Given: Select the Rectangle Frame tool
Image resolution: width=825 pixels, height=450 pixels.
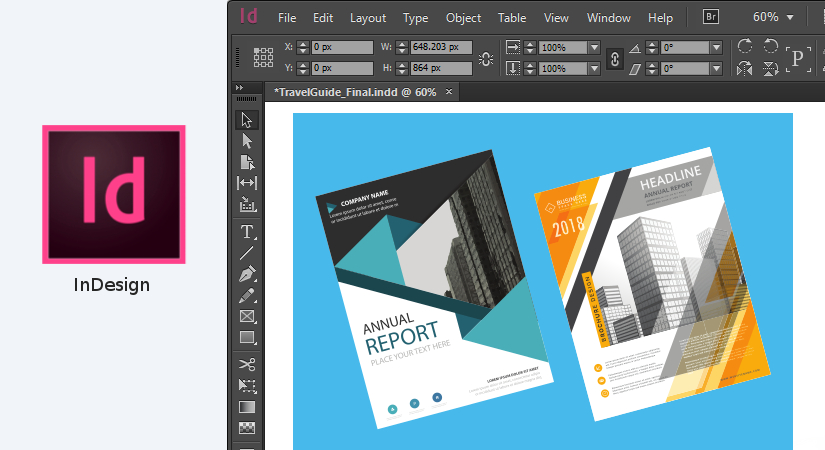Looking at the screenshot, I should [247, 316].
